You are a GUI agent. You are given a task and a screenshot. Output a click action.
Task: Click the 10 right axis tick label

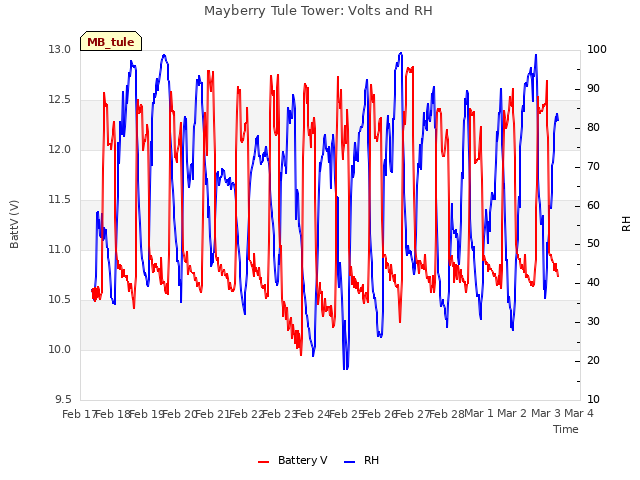[593, 400]
